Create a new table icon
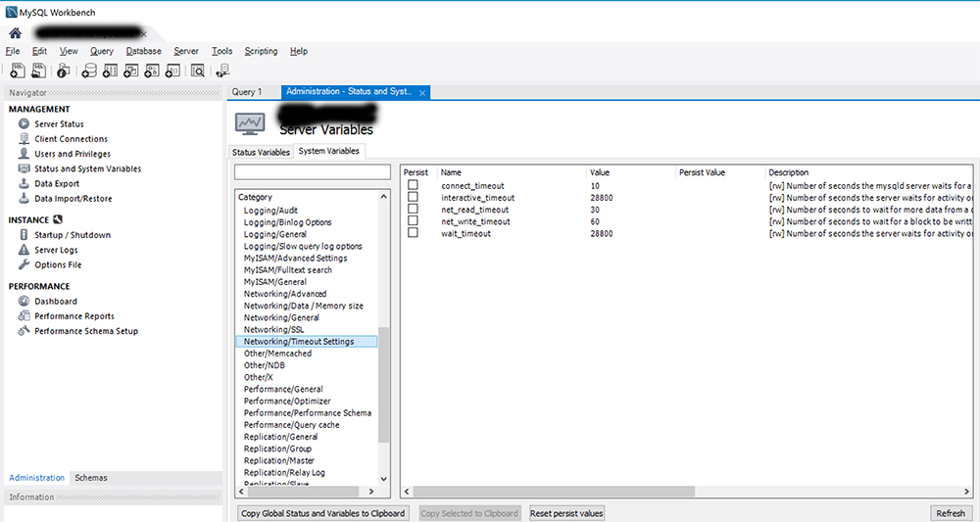This screenshot has width=980, height=522. (x=110, y=71)
